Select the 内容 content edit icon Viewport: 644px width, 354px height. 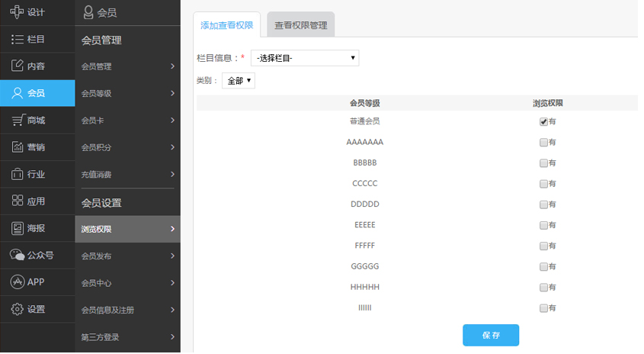point(17,66)
